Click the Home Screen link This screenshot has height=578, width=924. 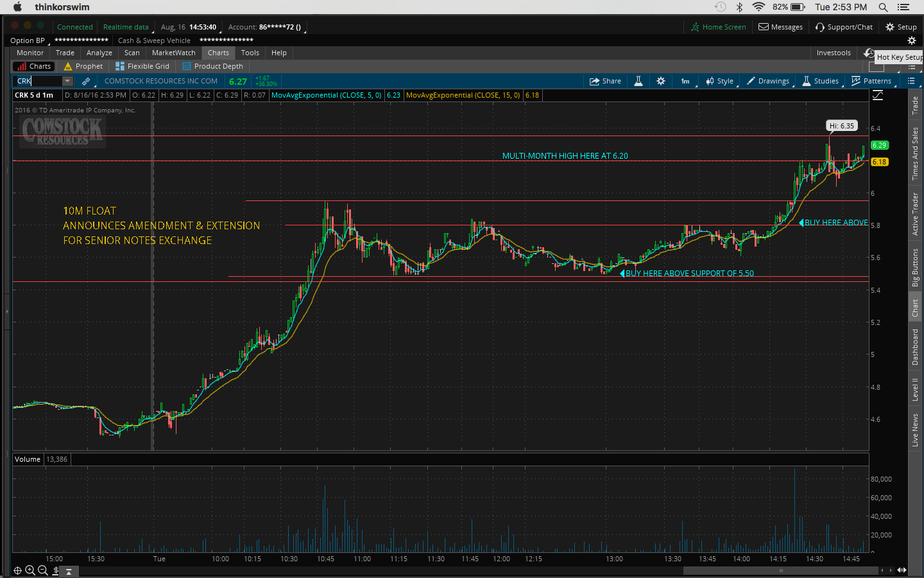tap(718, 27)
